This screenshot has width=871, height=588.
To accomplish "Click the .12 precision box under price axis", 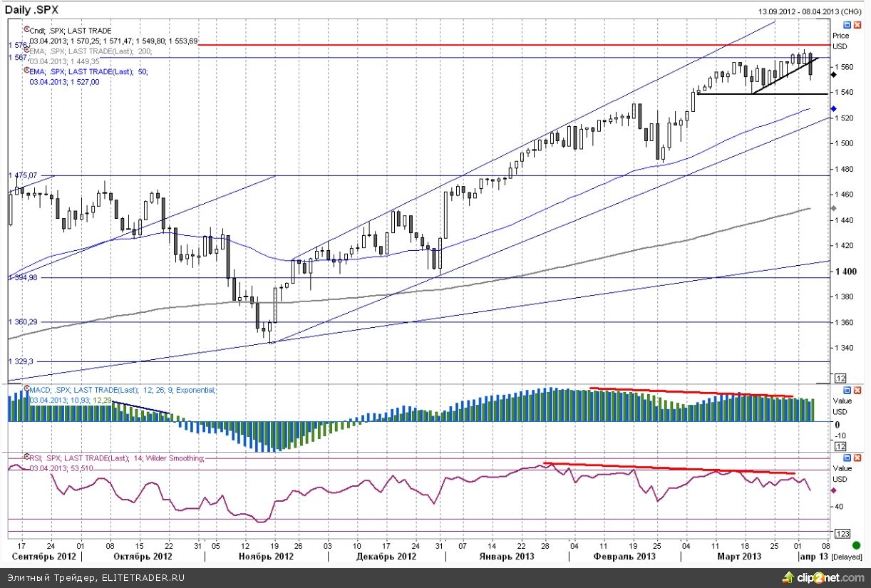I will pyautogui.click(x=840, y=378).
